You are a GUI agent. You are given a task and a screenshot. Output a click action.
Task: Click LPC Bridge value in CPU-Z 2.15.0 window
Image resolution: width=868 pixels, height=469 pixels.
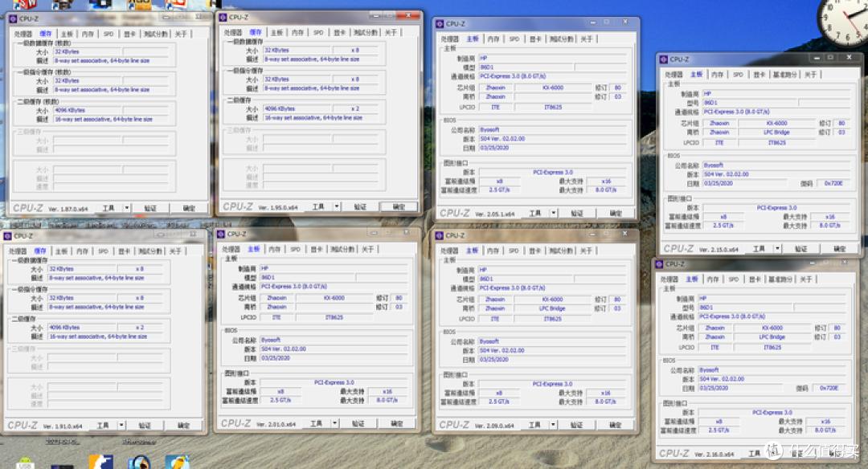click(776, 133)
